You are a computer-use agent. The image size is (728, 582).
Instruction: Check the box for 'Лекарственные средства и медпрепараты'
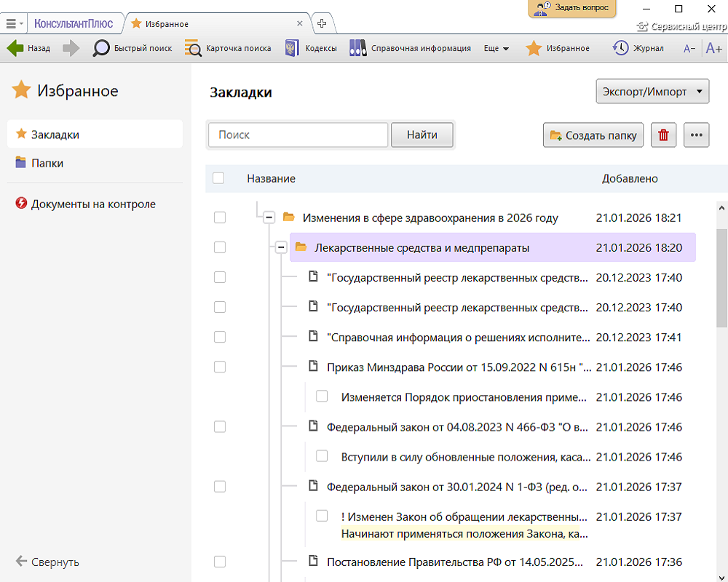coord(220,247)
